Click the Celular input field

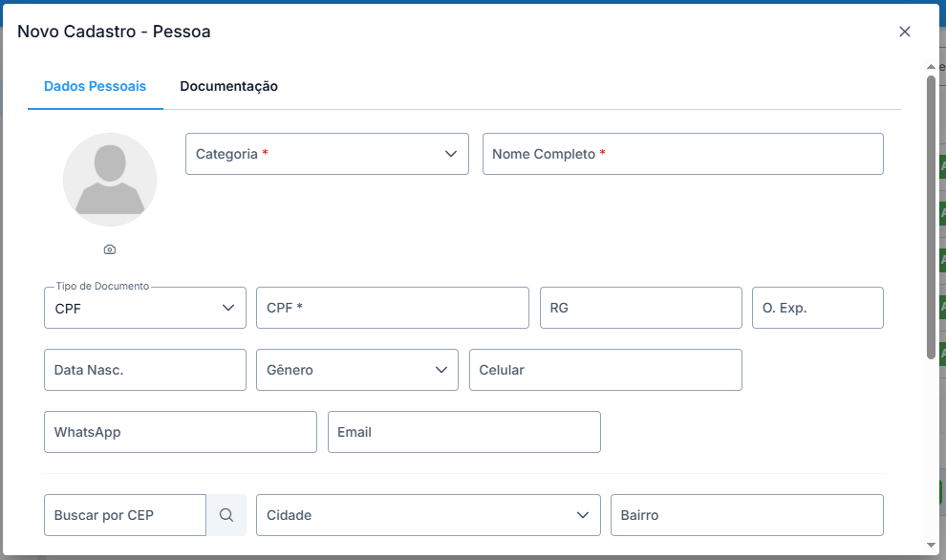605,370
